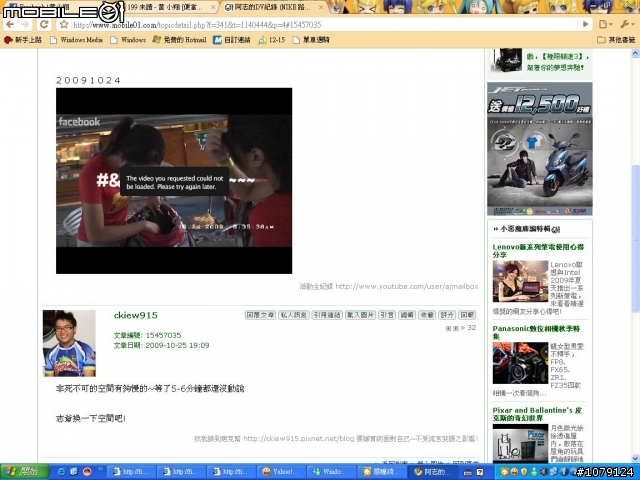Click the 私人訊息 private message button
The image size is (640, 480).
click(x=293, y=315)
